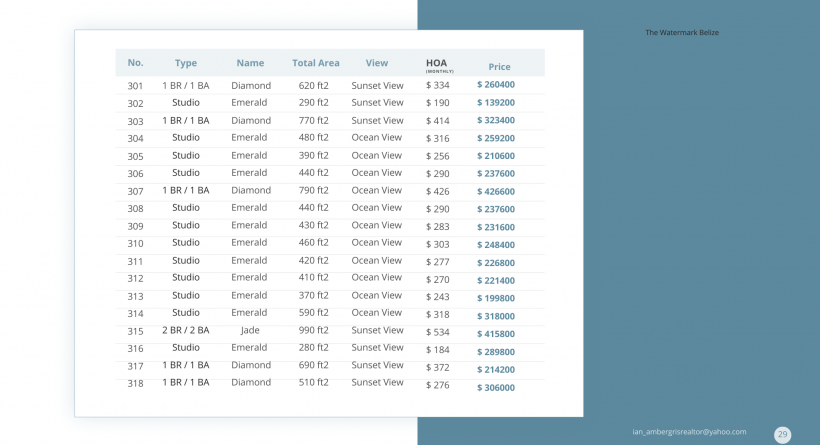Select price $ 323400
Screen dimensions: 820x445
tap(496, 120)
